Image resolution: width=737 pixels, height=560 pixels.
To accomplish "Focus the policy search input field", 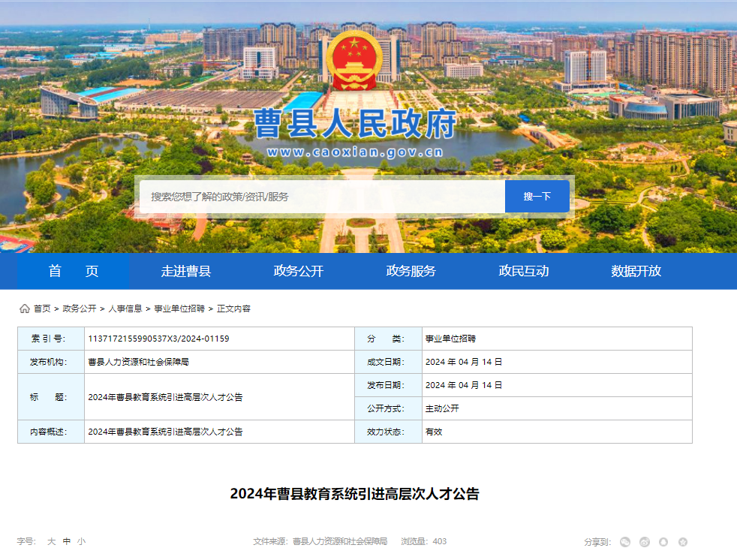I will click(x=323, y=197).
